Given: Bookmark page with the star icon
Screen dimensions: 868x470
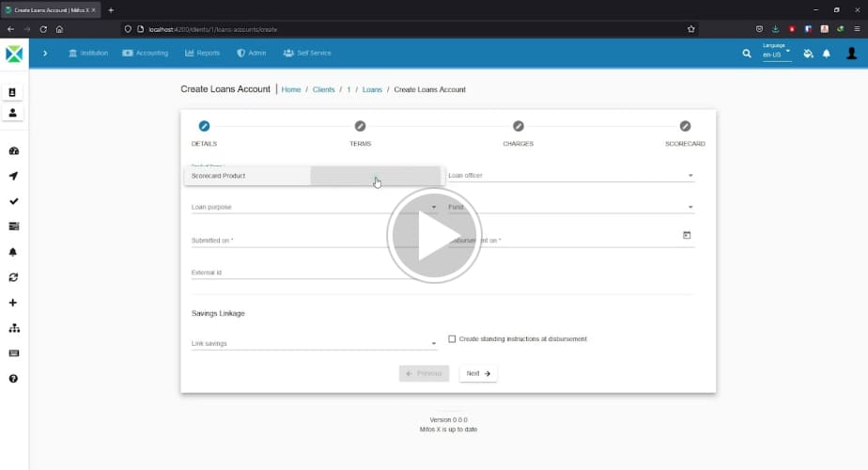Looking at the screenshot, I should point(690,29).
